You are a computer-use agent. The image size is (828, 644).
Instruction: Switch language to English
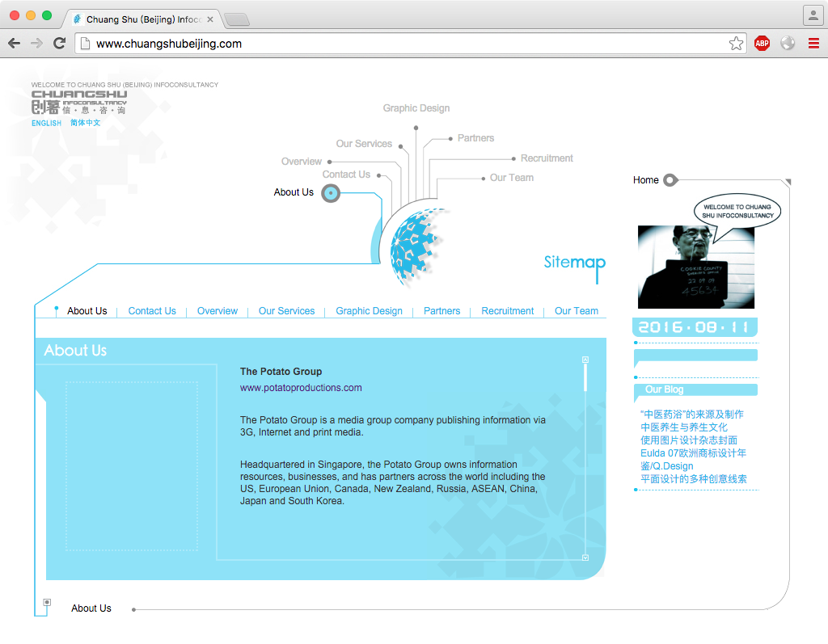pos(46,124)
